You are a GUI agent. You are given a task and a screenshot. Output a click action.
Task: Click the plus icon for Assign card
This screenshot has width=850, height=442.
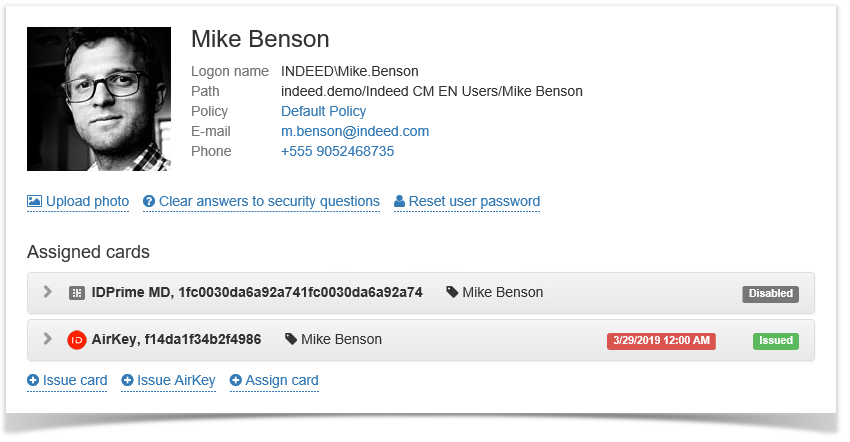236,381
